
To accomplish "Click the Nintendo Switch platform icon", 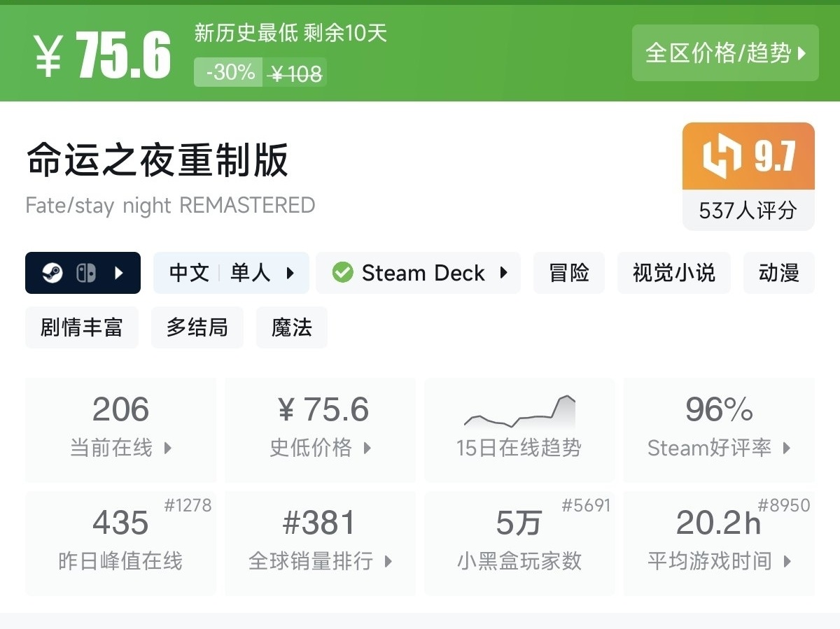I will tap(86, 273).
